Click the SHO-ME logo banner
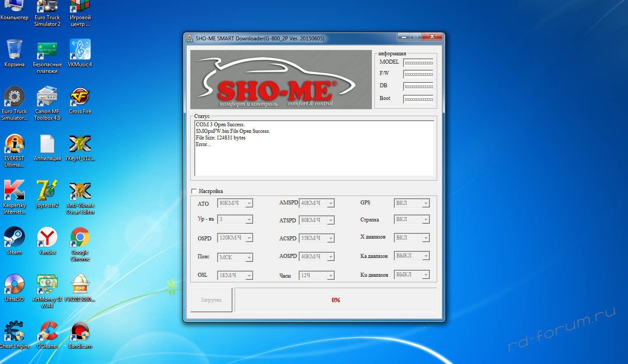The width and height of the screenshot is (628, 364). pos(281,79)
